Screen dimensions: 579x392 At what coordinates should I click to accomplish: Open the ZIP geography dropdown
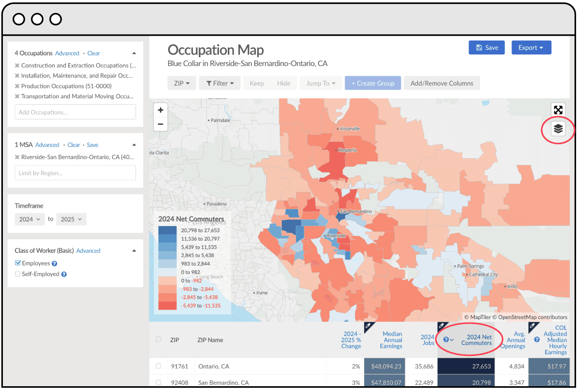181,83
